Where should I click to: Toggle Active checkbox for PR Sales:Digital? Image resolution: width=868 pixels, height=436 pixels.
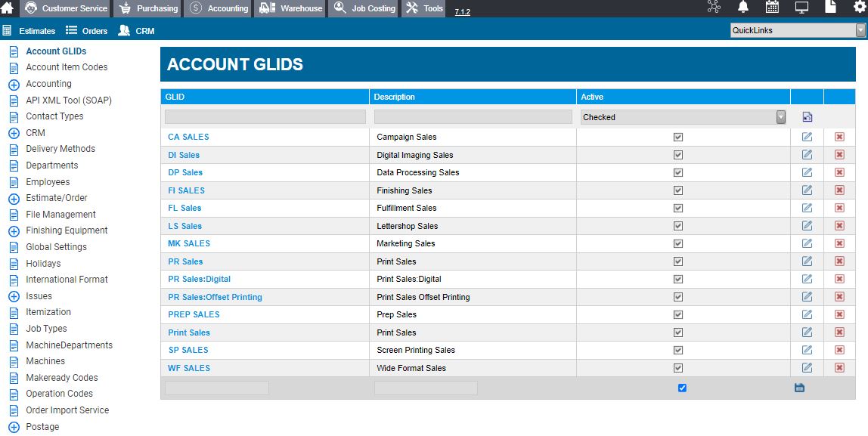pos(678,279)
